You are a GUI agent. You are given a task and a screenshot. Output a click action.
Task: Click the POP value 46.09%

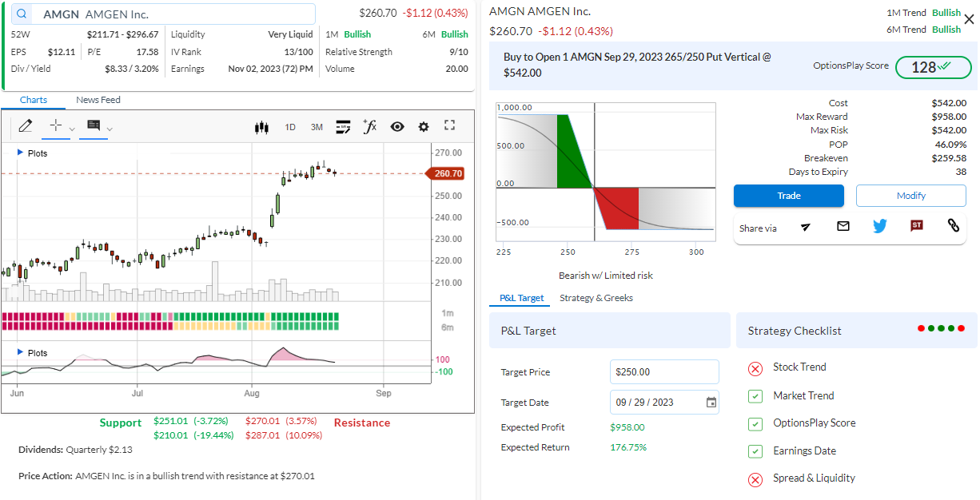coord(950,145)
